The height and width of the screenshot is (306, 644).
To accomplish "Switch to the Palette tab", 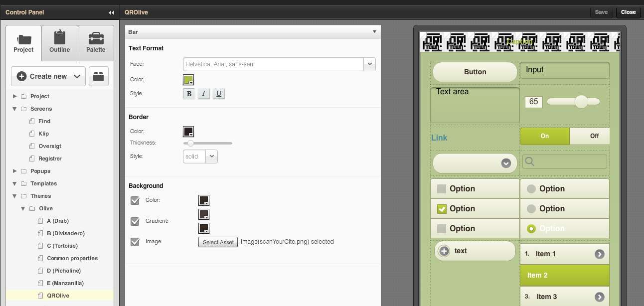I will (x=96, y=43).
